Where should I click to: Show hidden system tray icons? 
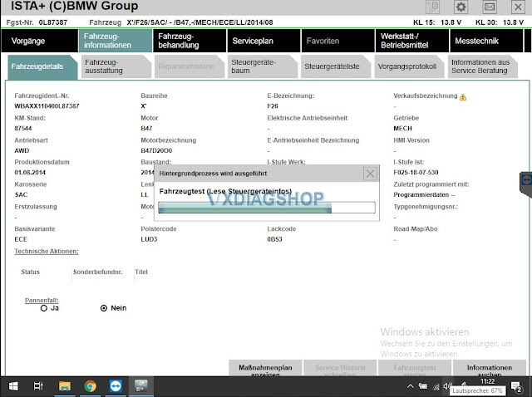[x=410, y=386]
